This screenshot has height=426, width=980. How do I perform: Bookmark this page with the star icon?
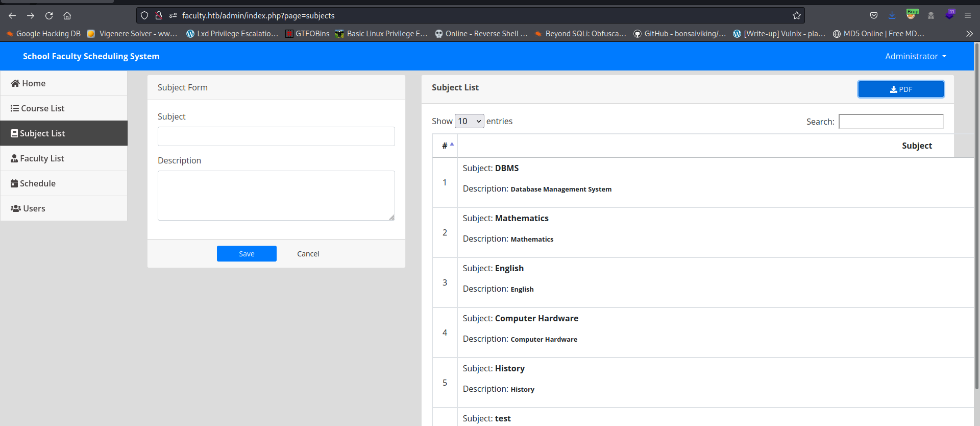click(x=796, y=16)
